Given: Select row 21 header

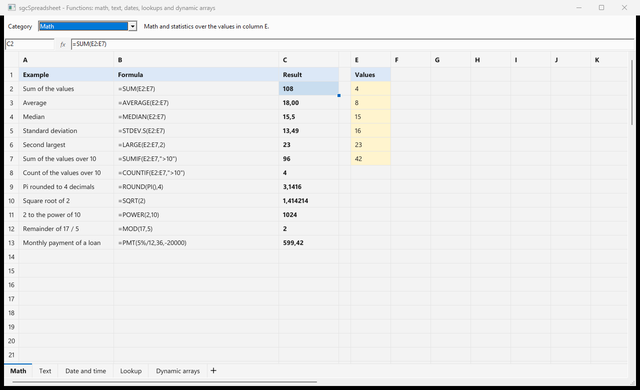Looking at the screenshot, I should point(11,355).
